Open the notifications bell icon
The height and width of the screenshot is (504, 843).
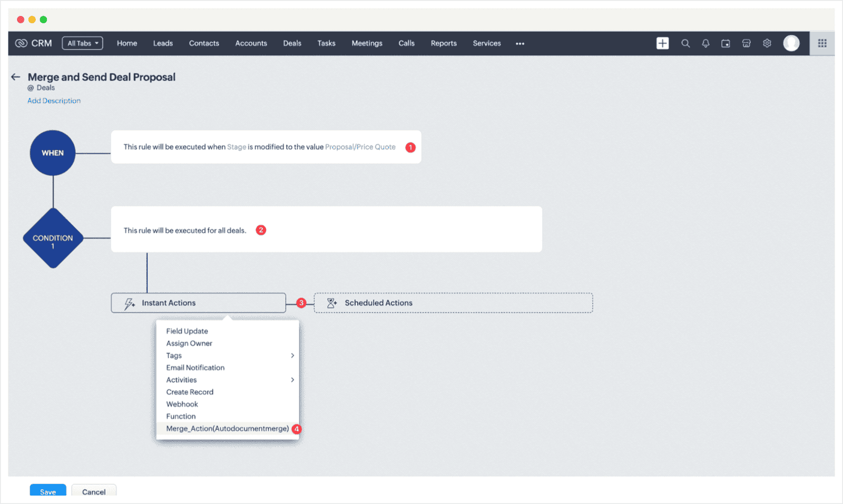pyautogui.click(x=705, y=43)
